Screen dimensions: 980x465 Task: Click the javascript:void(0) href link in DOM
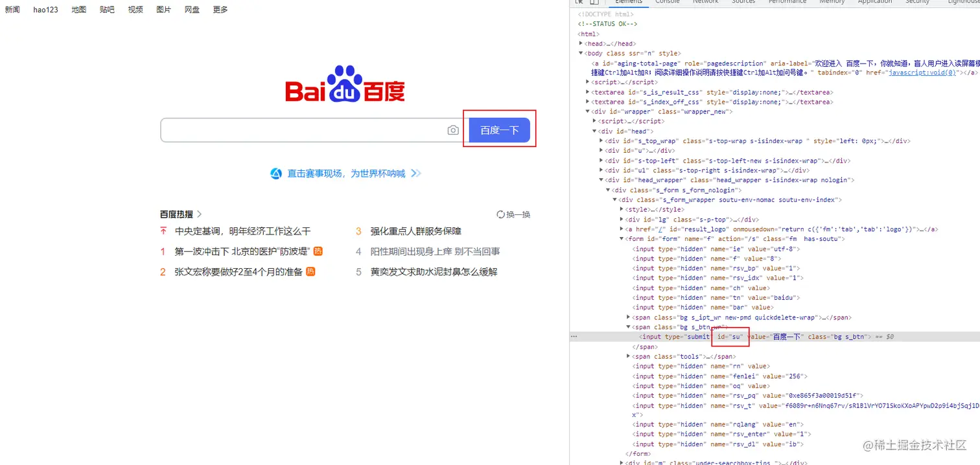click(922, 73)
